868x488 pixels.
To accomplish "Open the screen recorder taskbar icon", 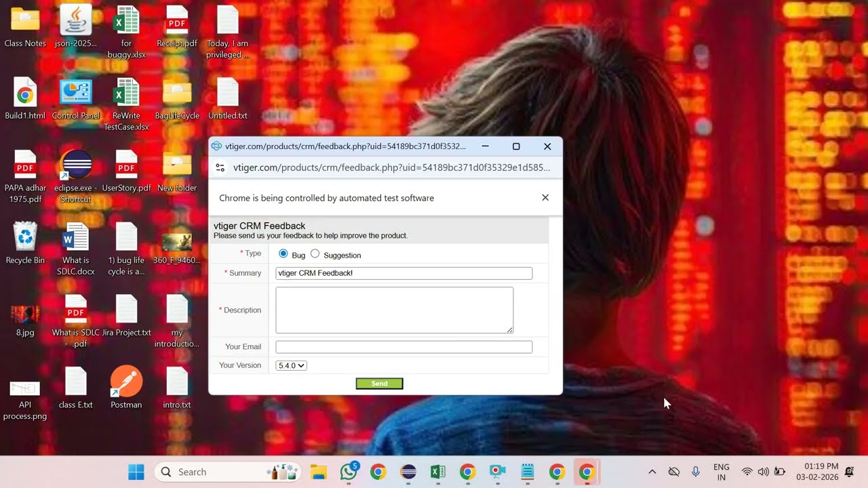I will 498,472.
